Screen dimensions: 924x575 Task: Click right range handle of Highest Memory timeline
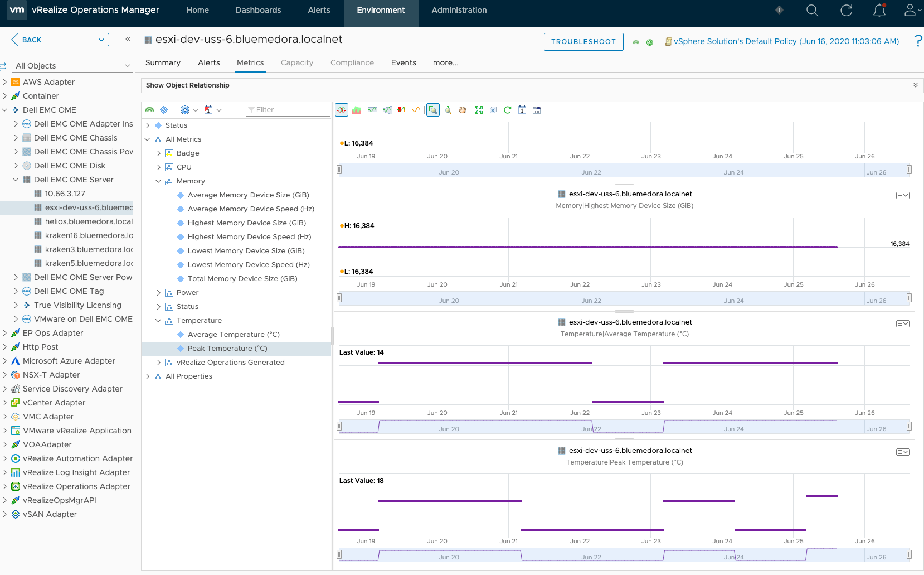[x=909, y=298]
